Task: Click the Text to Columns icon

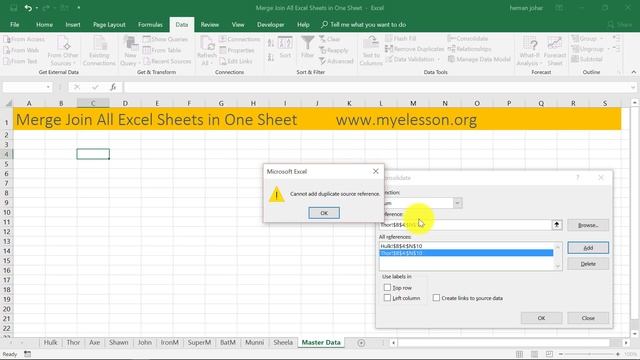Action: (x=371, y=43)
